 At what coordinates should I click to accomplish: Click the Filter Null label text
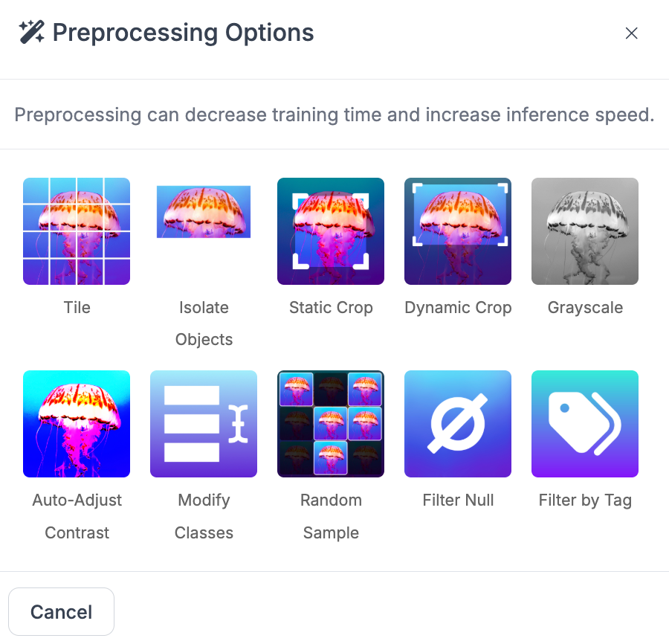458,500
